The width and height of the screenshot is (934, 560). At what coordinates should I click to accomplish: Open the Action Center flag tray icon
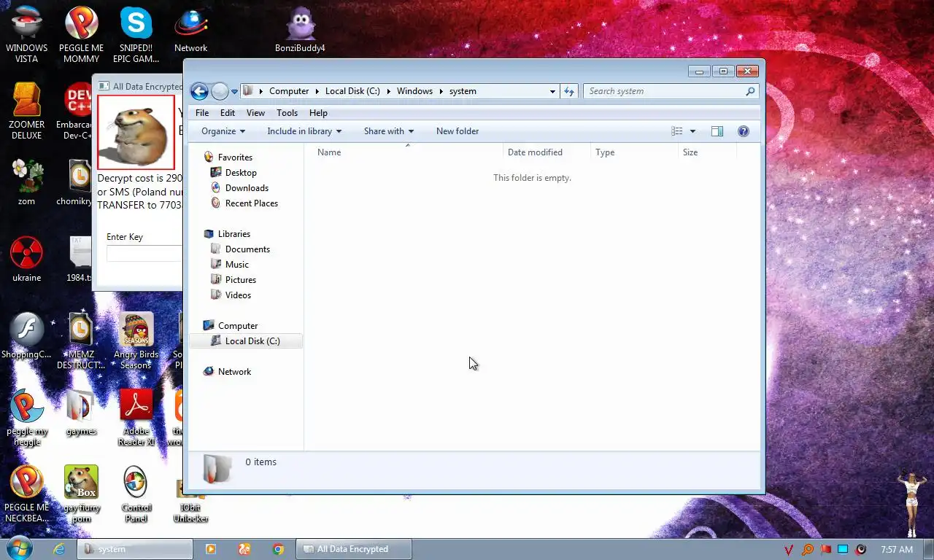[825, 549]
